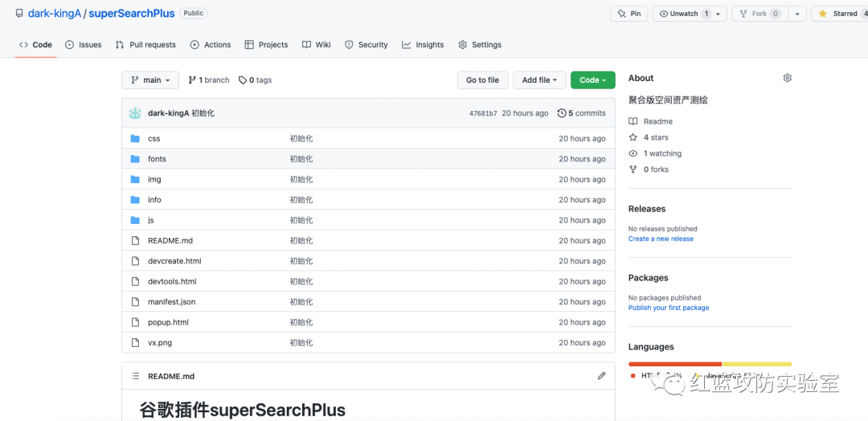Click the Starred button

(x=839, y=14)
